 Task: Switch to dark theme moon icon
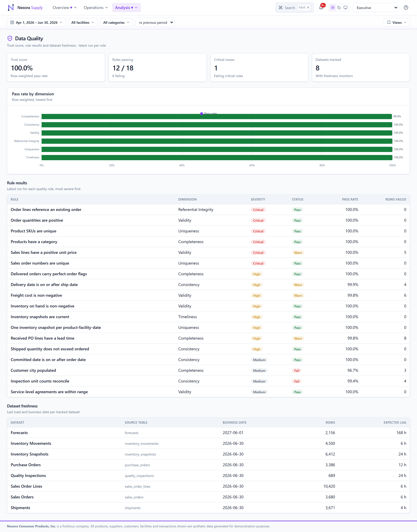pos(339,8)
